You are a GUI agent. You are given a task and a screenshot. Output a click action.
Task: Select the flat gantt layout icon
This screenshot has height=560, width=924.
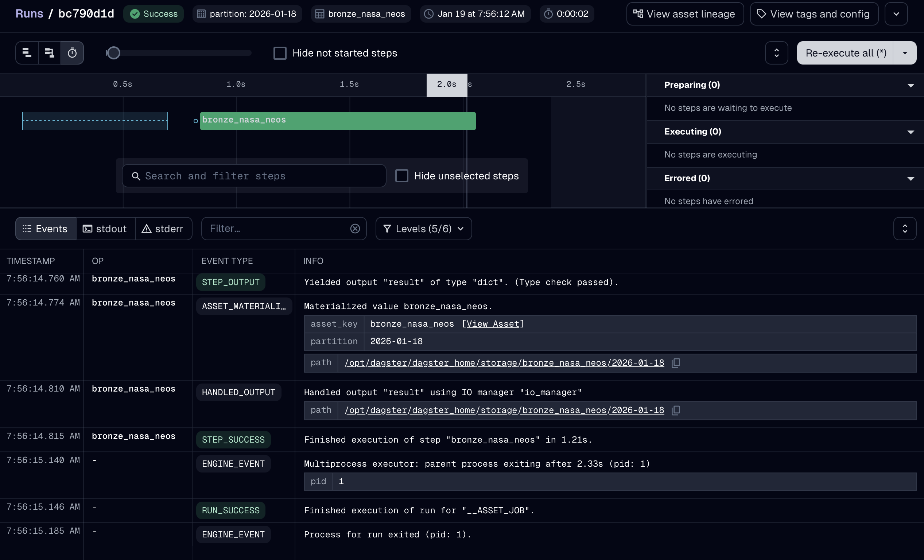pyautogui.click(x=27, y=53)
